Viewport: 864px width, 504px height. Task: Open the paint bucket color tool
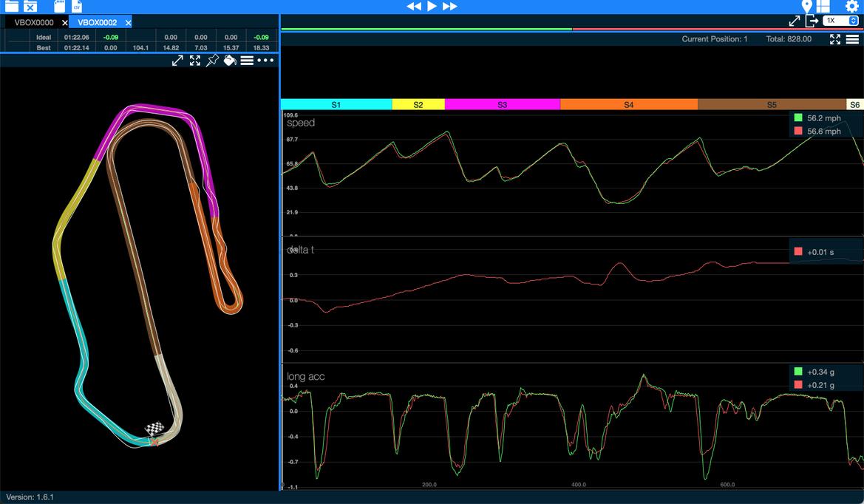[x=230, y=61]
